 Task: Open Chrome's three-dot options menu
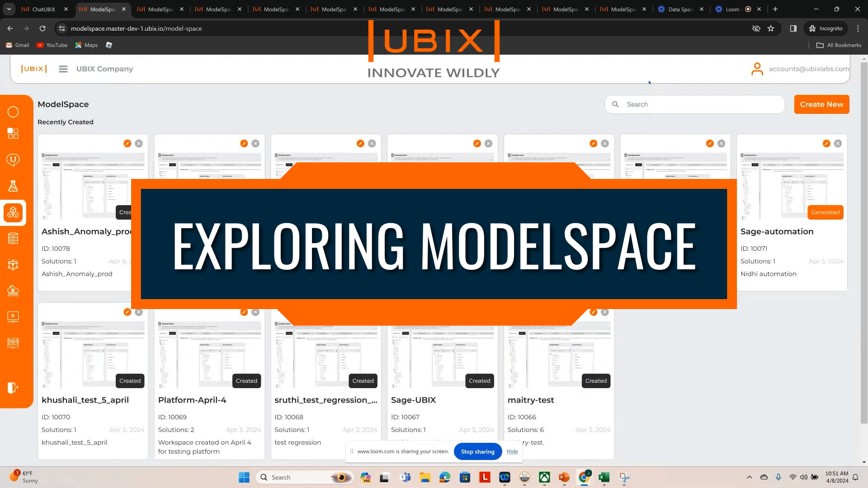858,28
